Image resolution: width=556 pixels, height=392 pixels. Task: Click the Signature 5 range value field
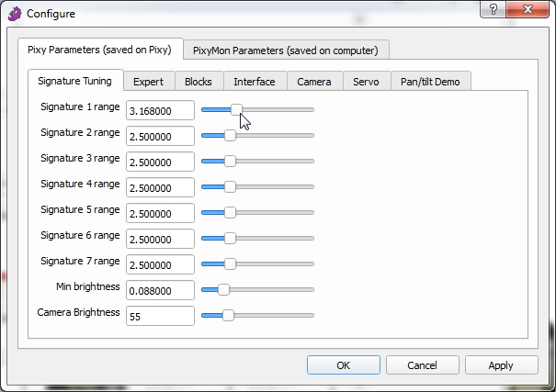click(x=160, y=213)
